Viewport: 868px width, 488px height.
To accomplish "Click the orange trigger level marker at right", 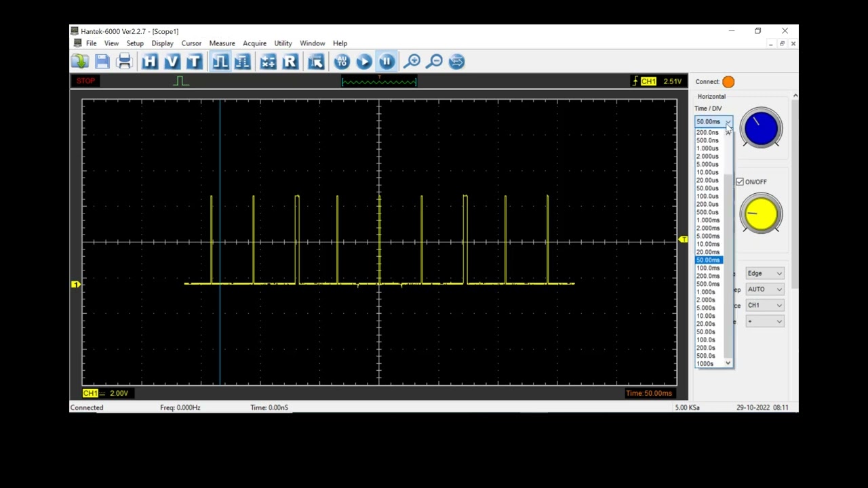I will [x=683, y=239].
